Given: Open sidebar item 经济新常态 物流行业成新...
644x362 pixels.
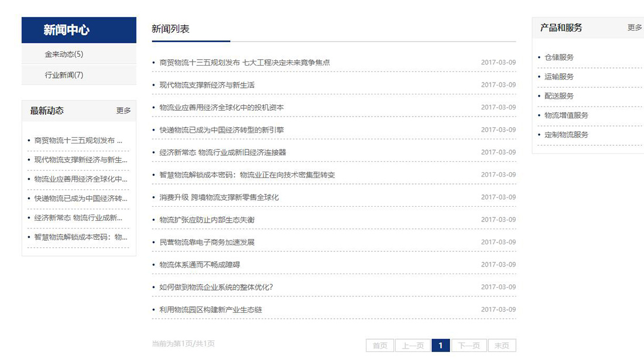Looking at the screenshot, I should [x=78, y=218].
